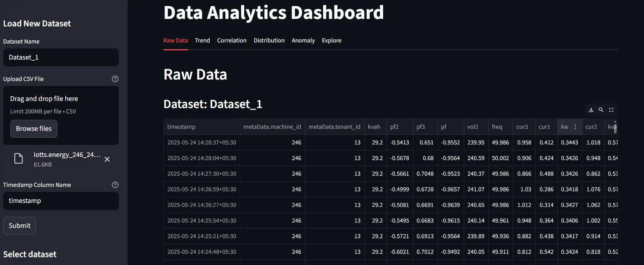Open the Trend tab
The width and height of the screenshot is (644, 265).
(x=202, y=40)
